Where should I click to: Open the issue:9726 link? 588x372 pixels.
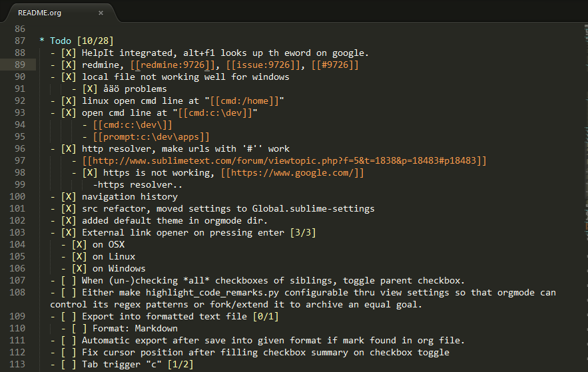tap(263, 65)
